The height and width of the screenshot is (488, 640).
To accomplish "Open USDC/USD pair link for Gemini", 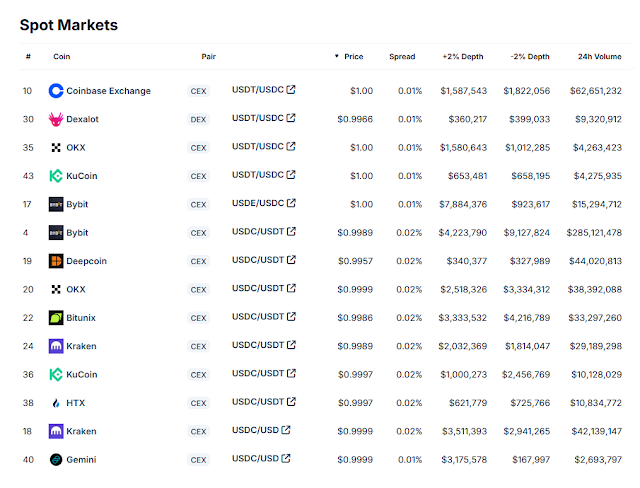I will [255, 459].
